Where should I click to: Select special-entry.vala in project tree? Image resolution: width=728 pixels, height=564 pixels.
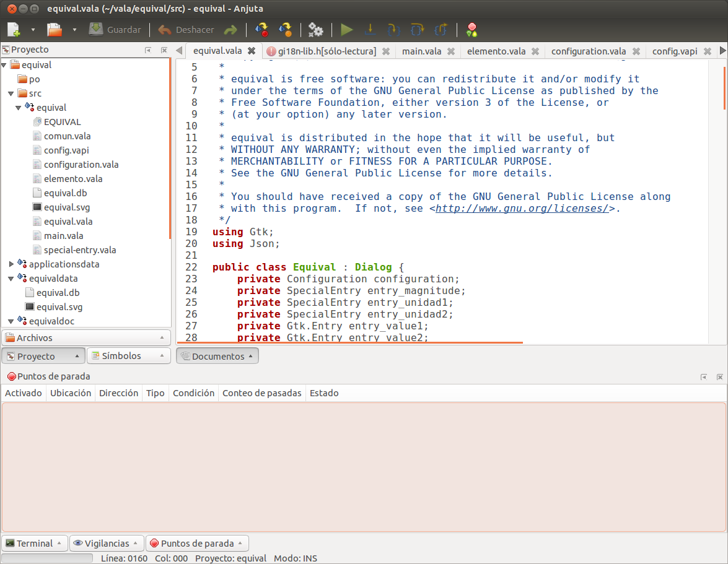click(x=80, y=250)
